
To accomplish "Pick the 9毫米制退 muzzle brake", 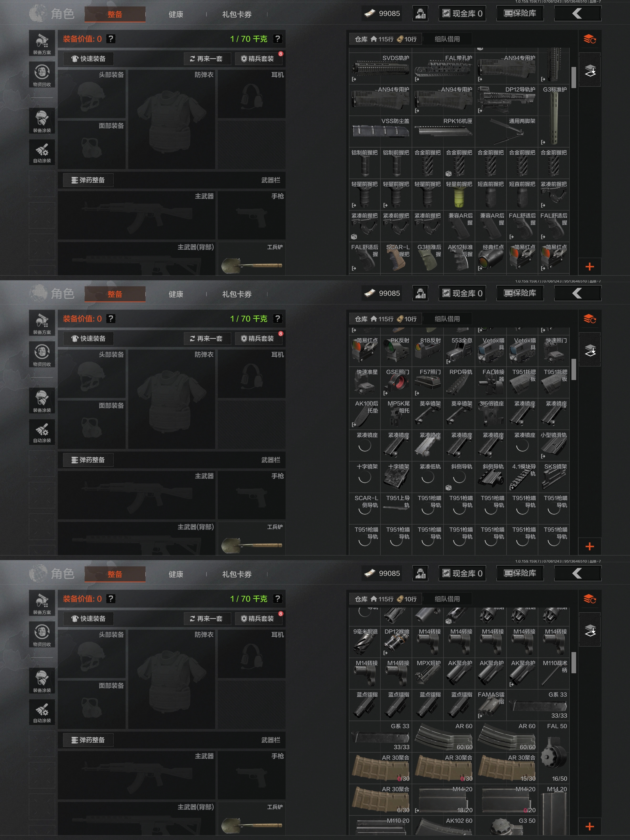I will pos(365,641).
